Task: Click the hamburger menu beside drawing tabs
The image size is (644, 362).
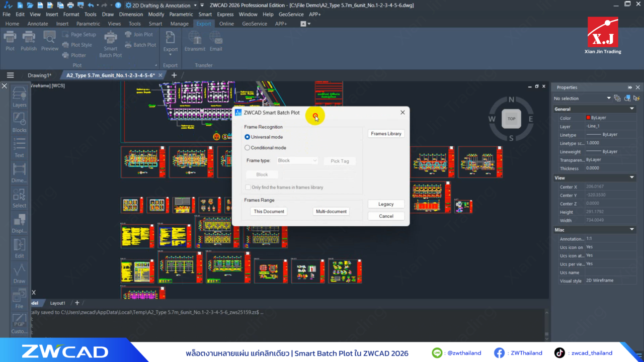Action: [10, 75]
